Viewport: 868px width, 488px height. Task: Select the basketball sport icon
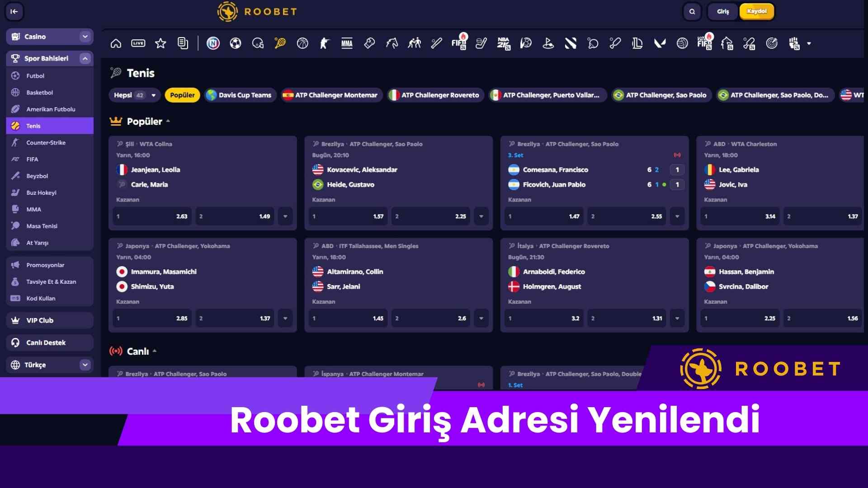(x=302, y=43)
